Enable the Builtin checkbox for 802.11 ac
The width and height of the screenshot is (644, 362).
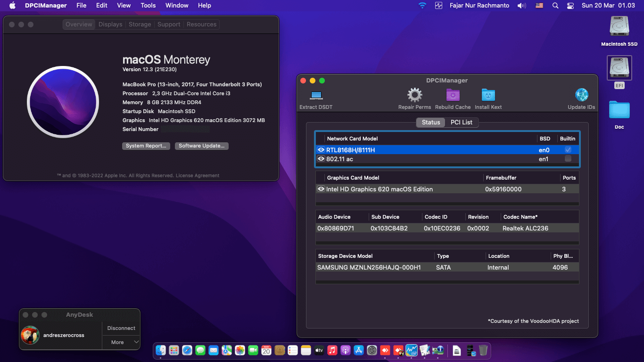568,159
